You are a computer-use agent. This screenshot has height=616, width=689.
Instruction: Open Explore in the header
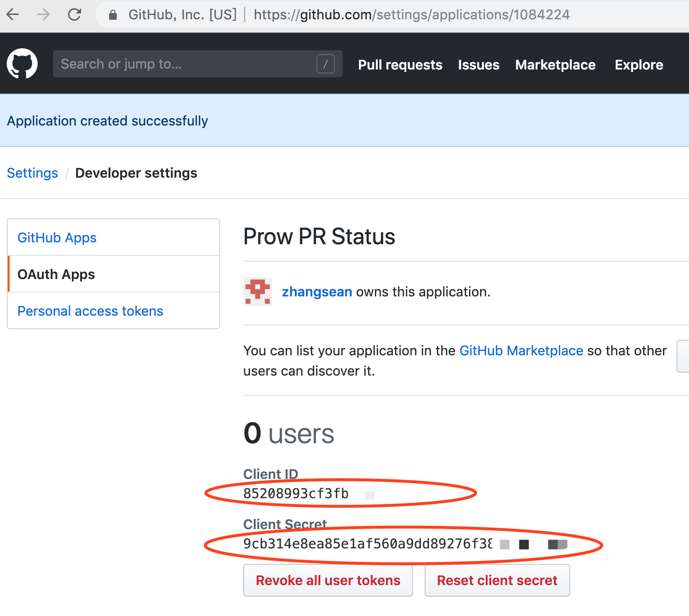pyautogui.click(x=639, y=65)
